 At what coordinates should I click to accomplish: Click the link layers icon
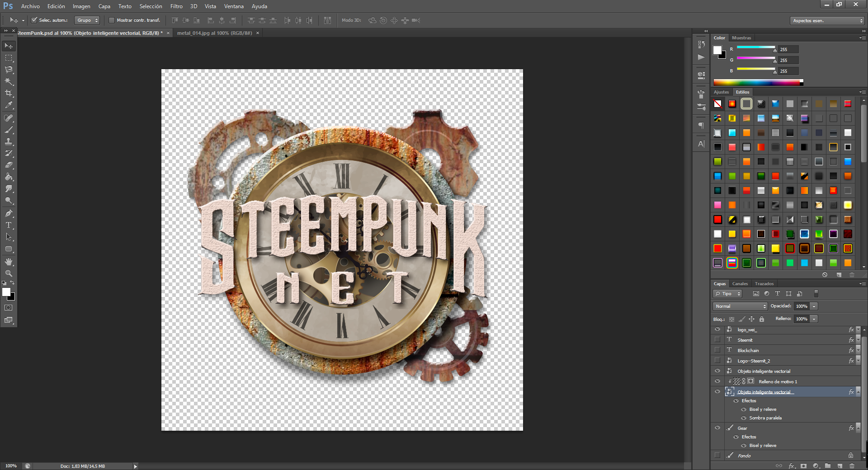pos(779,465)
